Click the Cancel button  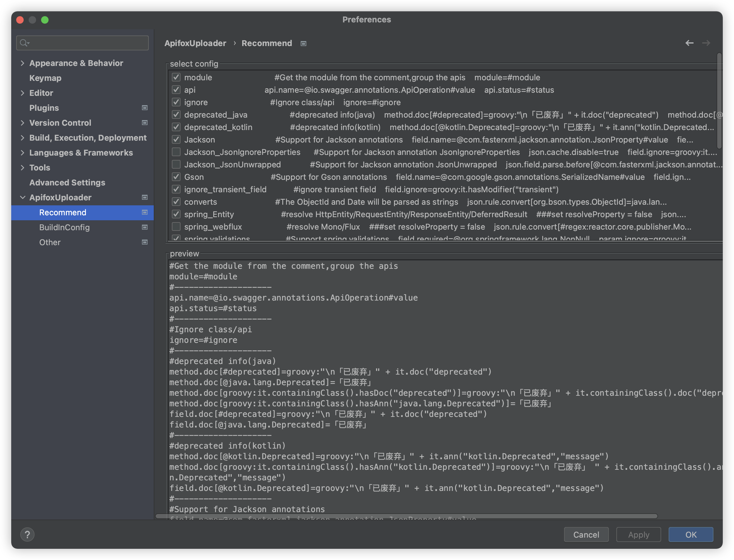click(x=586, y=535)
